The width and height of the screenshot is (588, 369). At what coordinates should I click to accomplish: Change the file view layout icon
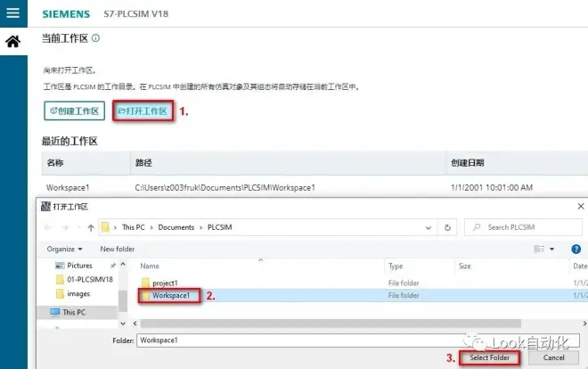click(539, 249)
